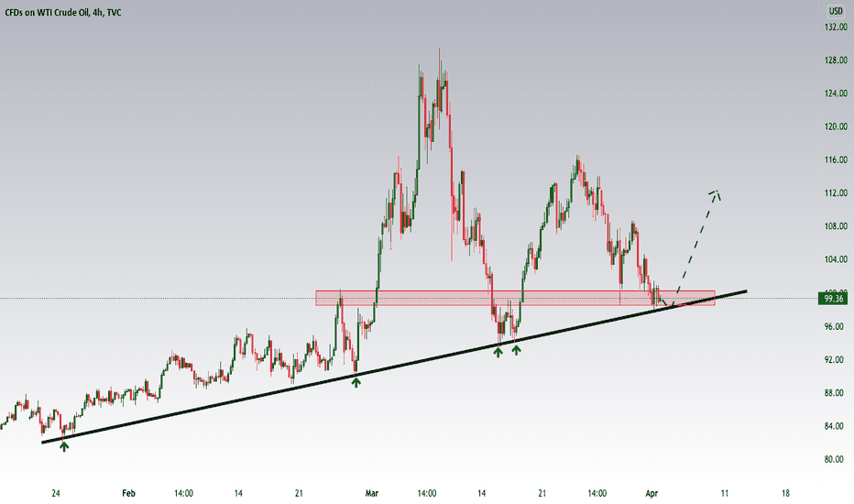This screenshot has height=504, width=854.
Task: Click the 132.00 price axis label
Action: click(836, 27)
